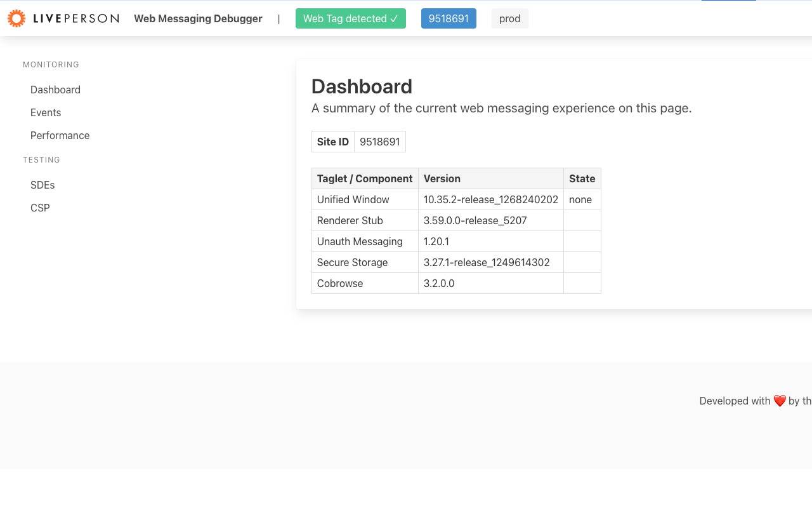The height and width of the screenshot is (508, 812).
Task: Select the Unified Window row name
Action: tap(365, 199)
